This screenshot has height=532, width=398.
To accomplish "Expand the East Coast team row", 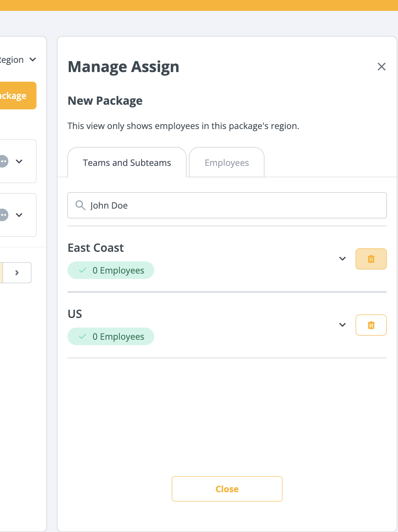I will [x=342, y=259].
